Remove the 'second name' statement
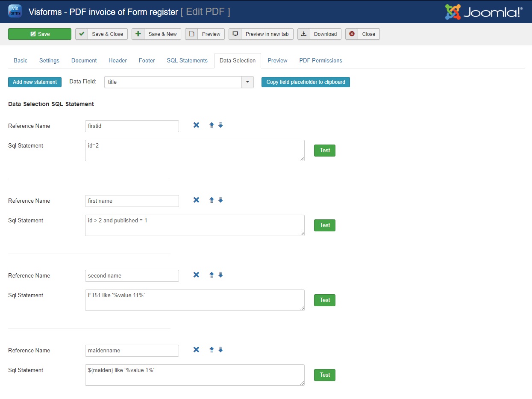Screen dimensions: 532x399 [x=196, y=275]
